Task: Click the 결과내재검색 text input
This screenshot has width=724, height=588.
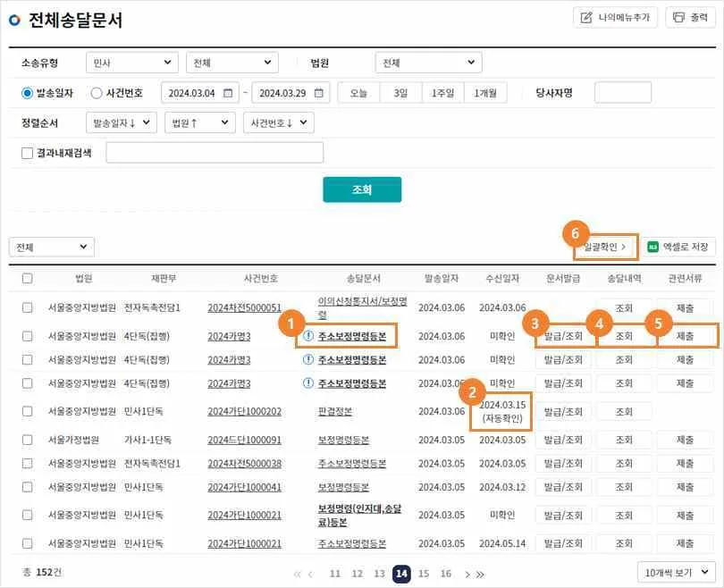Action: tap(215, 153)
